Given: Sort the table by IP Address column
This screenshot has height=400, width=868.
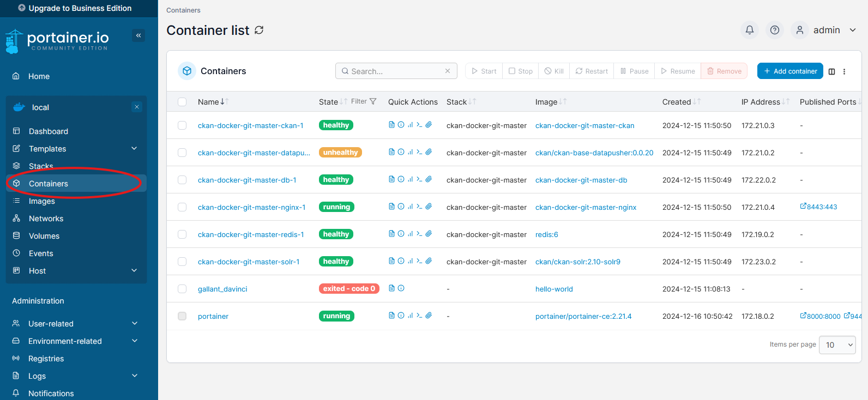Looking at the screenshot, I should pyautogui.click(x=765, y=102).
